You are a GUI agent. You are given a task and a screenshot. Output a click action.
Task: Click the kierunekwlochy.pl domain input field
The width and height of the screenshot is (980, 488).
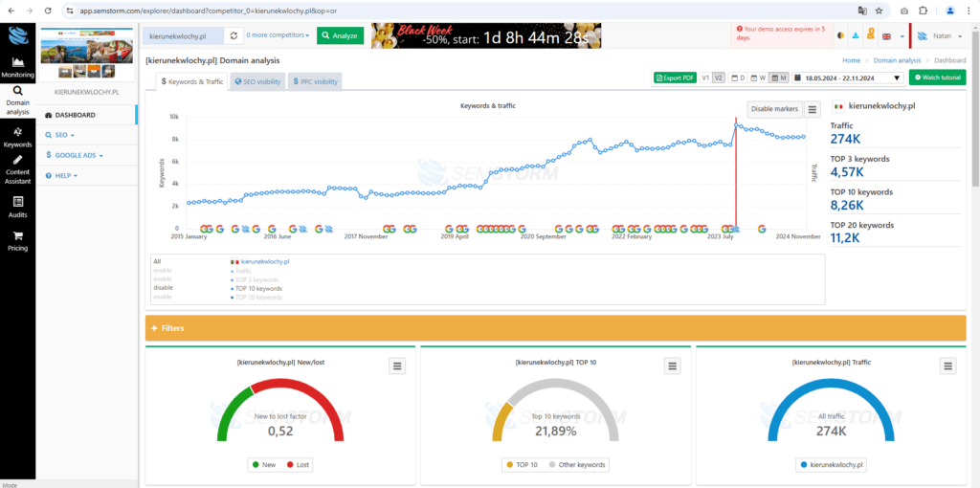184,35
